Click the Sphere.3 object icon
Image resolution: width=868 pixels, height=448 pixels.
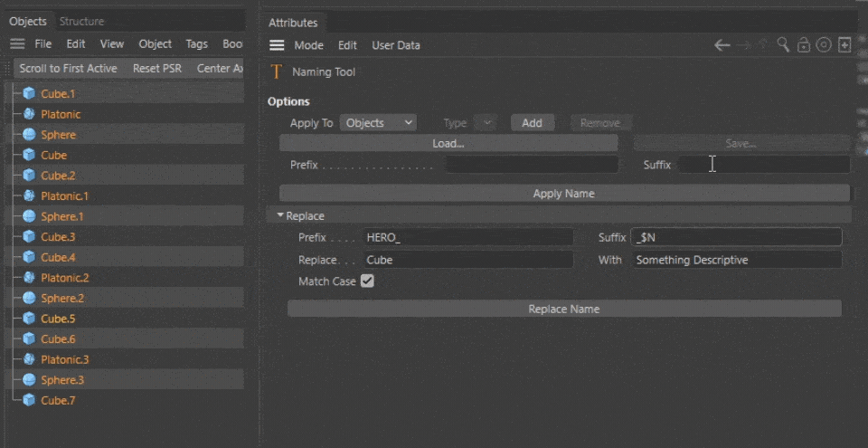tap(29, 380)
